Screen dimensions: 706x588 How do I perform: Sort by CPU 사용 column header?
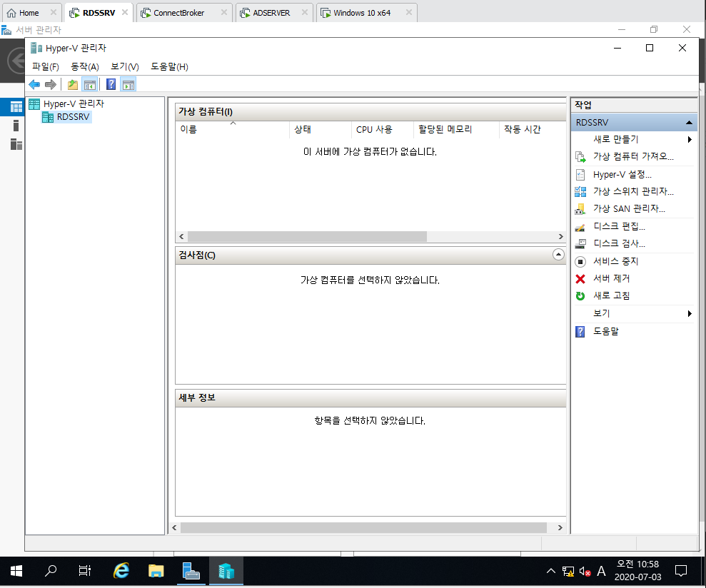[x=382, y=130]
